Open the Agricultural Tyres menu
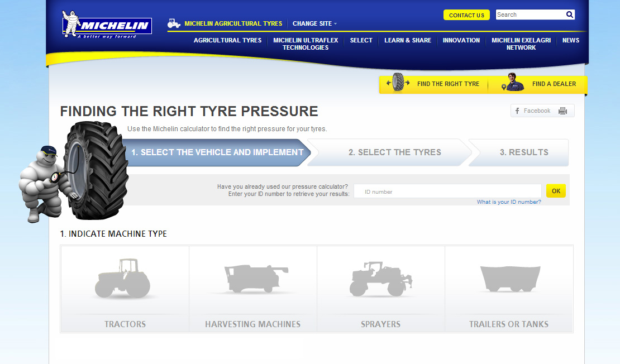This screenshot has height=364, width=620. point(227,40)
